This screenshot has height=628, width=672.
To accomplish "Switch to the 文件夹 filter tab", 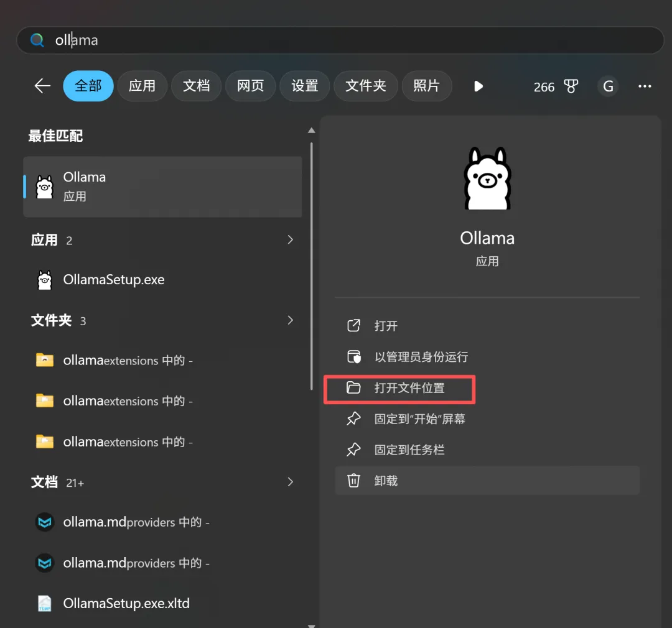I will click(366, 86).
